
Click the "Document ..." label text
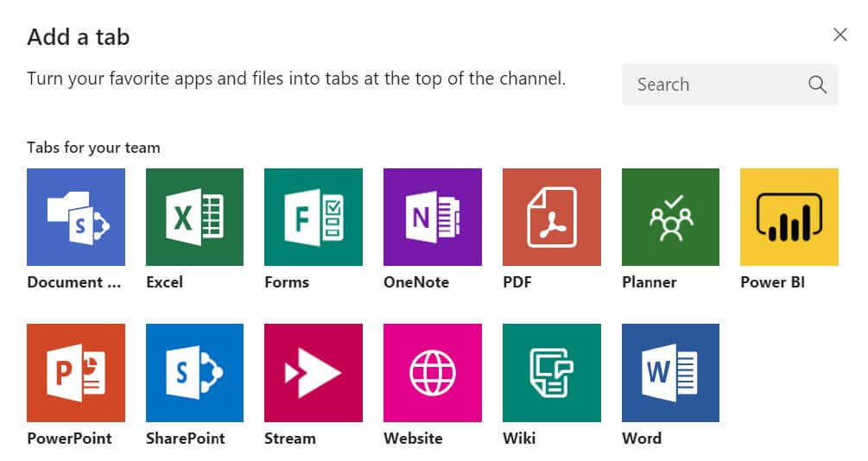74,282
